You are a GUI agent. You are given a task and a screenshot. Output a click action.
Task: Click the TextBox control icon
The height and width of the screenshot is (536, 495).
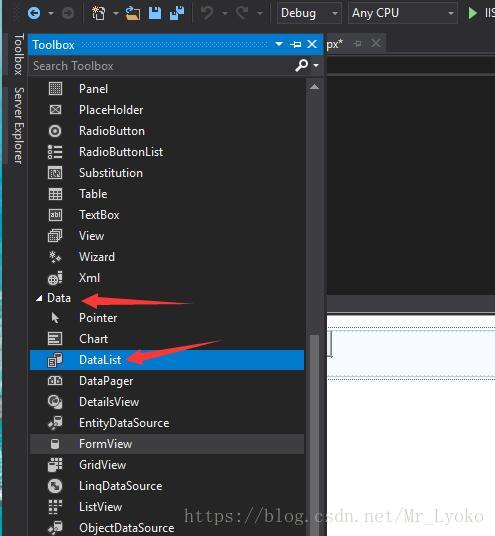(x=55, y=215)
